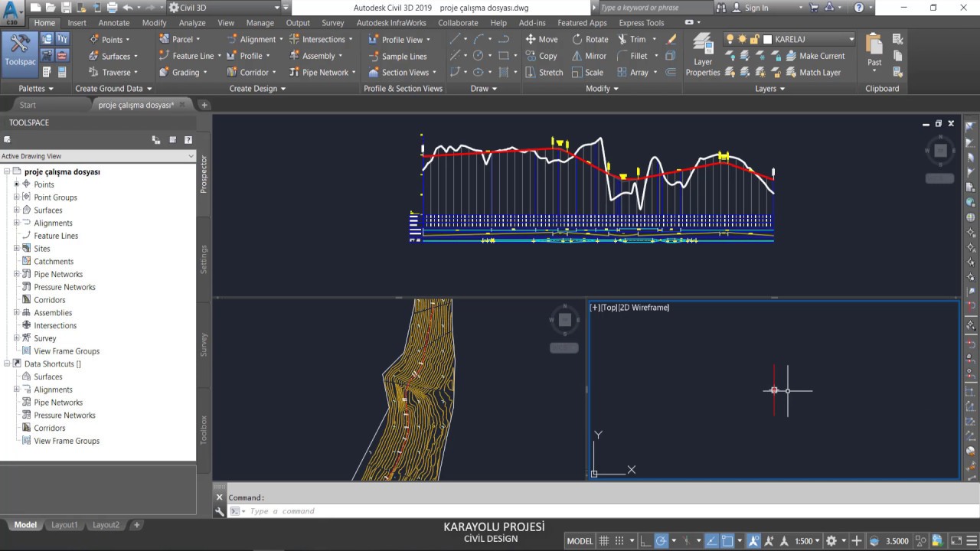
Task: Switch to the Layout1 tab
Action: (64, 525)
